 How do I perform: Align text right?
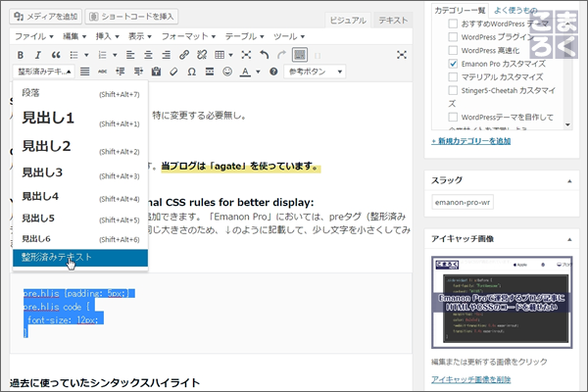click(x=167, y=55)
